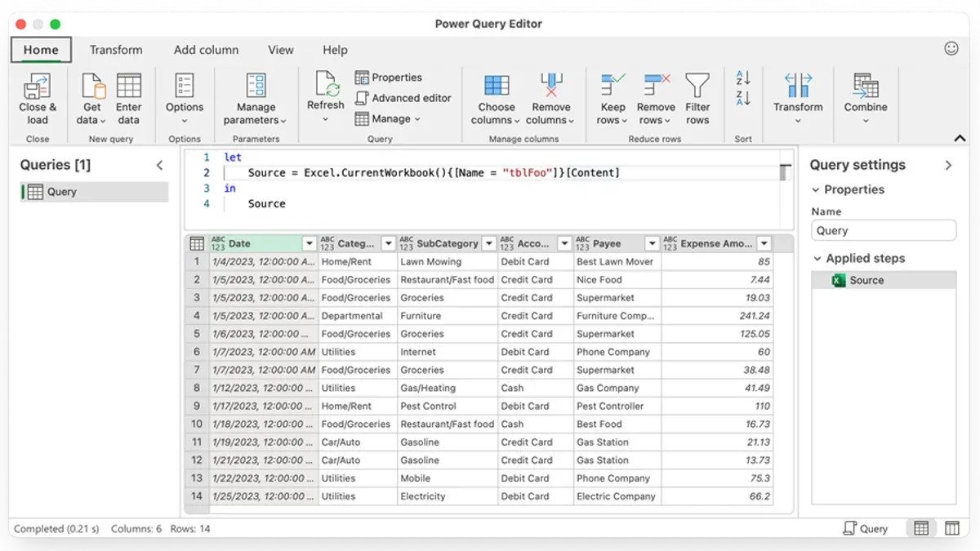980x551 pixels.
Task: Open the View tab
Action: coord(280,50)
